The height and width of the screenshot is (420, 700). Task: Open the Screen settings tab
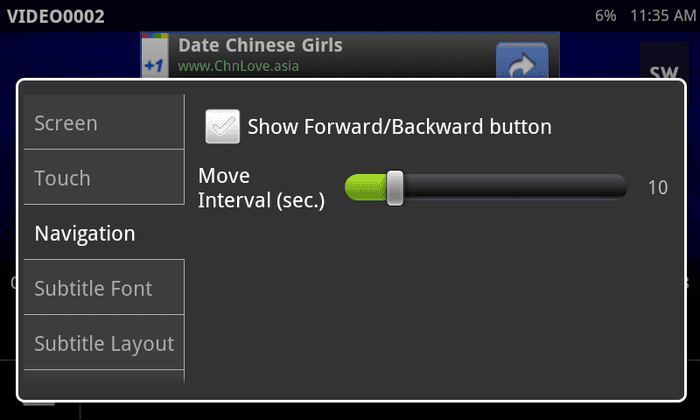tap(104, 122)
